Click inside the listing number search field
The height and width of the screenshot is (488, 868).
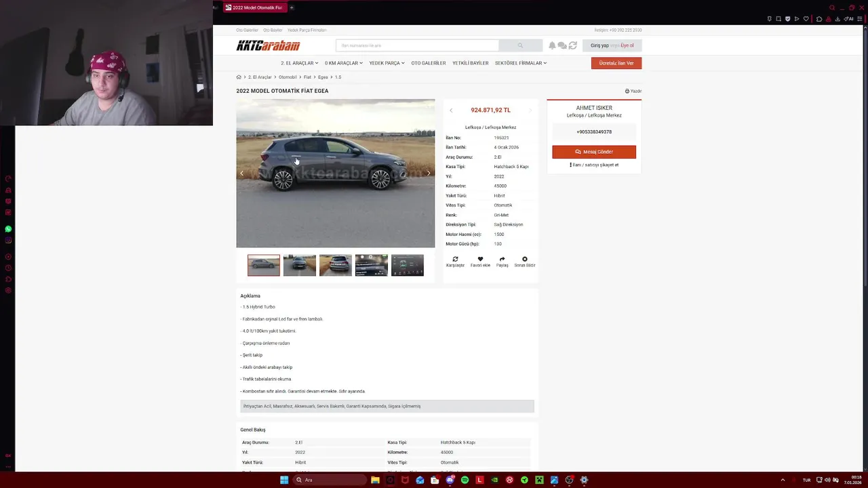417,45
